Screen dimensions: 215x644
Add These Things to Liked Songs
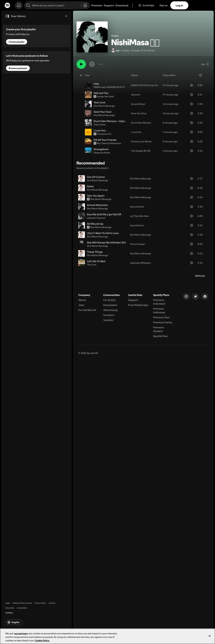(x=191, y=253)
